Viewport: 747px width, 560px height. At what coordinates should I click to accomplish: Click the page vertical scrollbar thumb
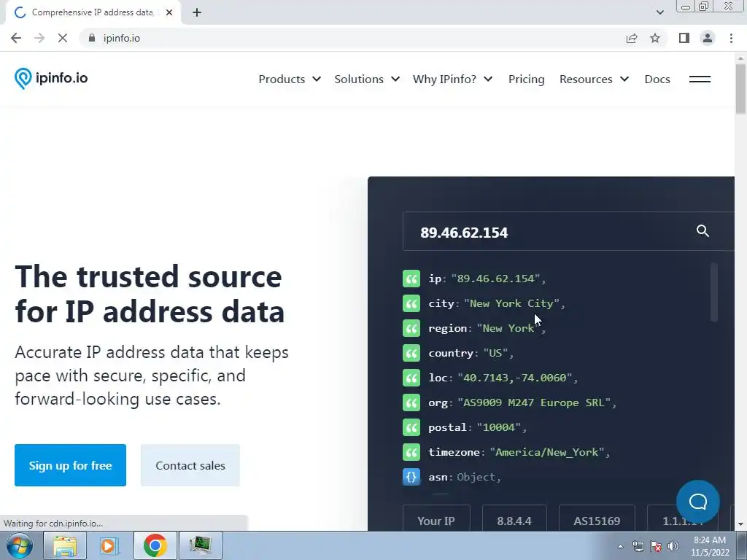pos(740,89)
